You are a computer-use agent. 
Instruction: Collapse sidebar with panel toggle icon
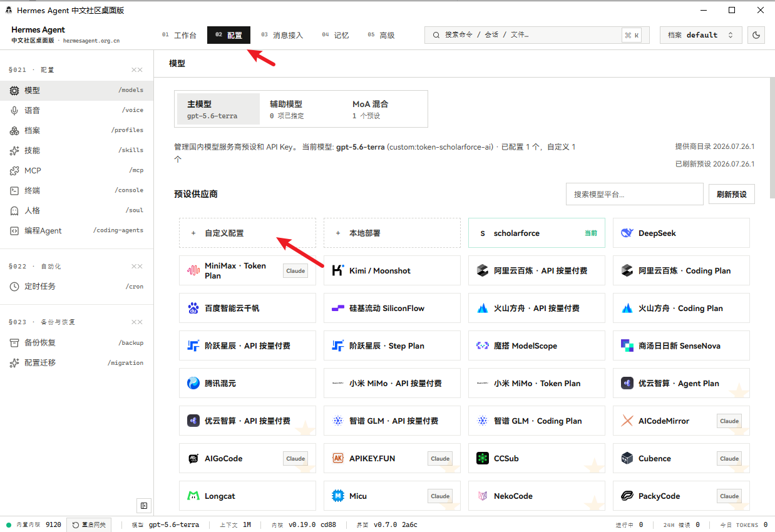coord(144,506)
